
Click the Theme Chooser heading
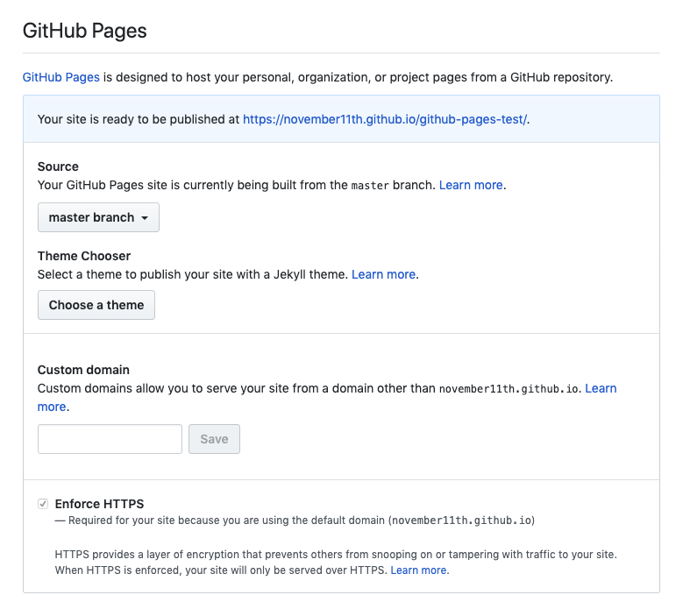coord(84,256)
